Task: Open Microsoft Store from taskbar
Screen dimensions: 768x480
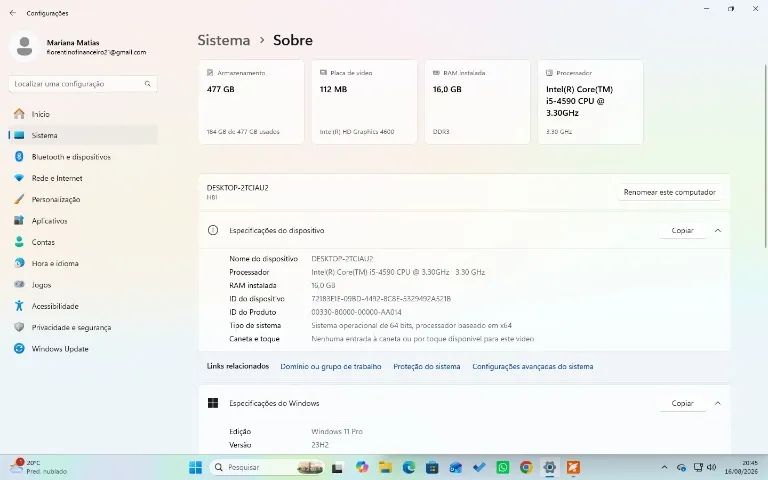Action: tap(432, 467)
